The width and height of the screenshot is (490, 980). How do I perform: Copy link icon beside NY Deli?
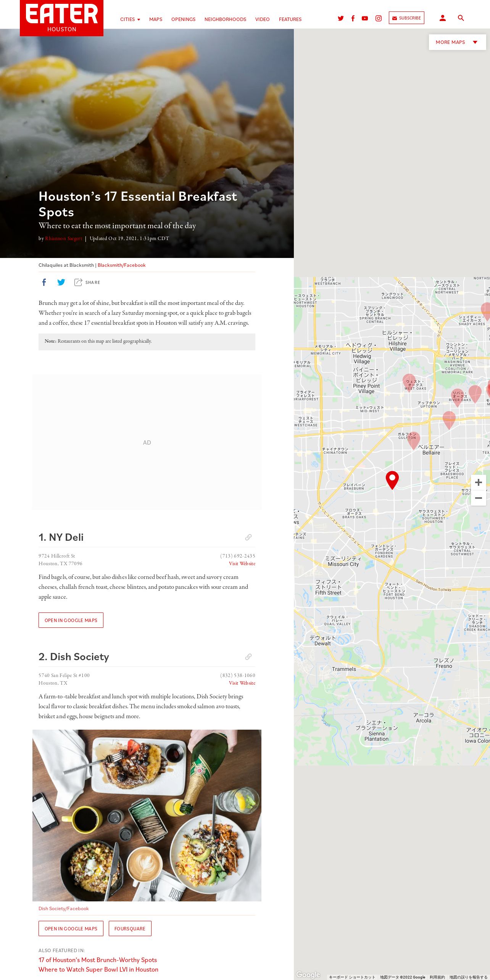click(248, 537)
